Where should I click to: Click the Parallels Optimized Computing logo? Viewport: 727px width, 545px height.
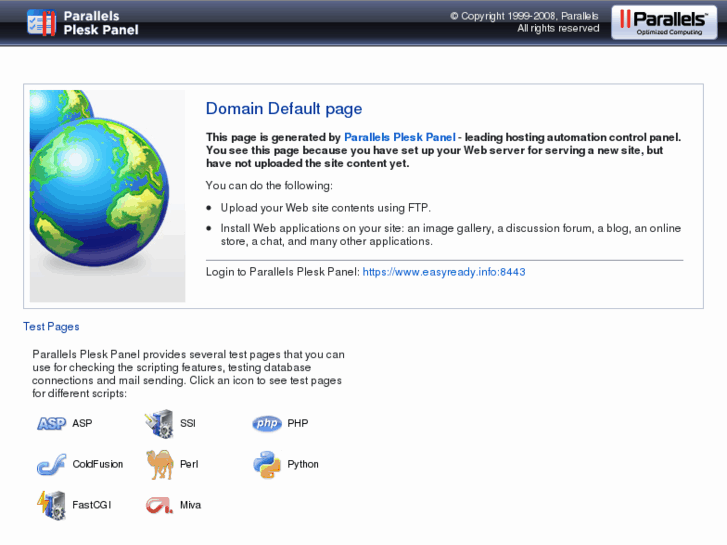click(664, 22)
